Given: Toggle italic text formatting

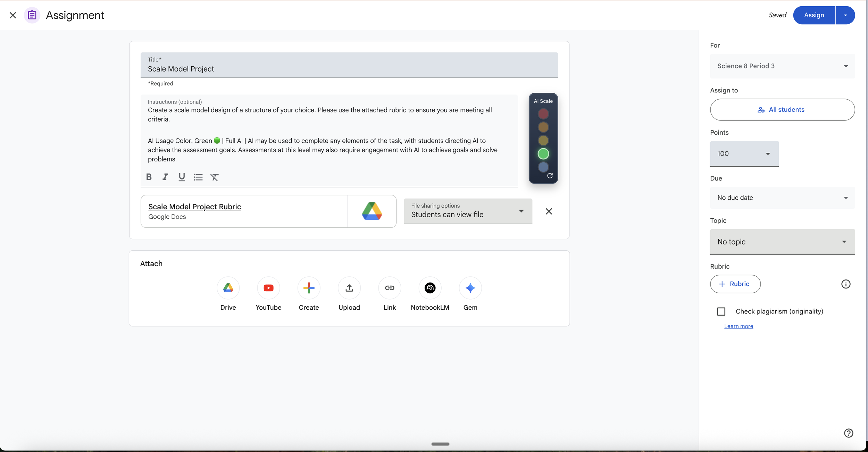Looking at the screenshot, I should [x=165, y=177].
